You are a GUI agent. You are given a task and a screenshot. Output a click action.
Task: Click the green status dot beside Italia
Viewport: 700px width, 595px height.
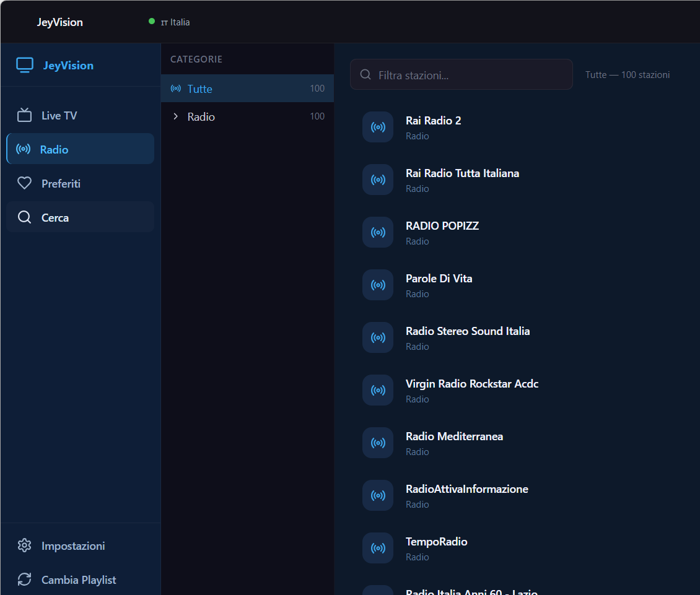[x=152, y=21]
